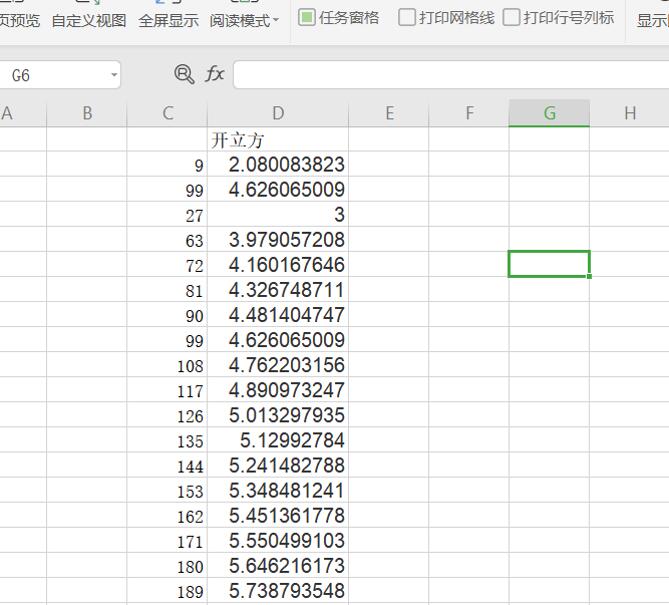The height and width of the screenshot is (605, 669).
Task: Click the formula bar input field
Action: coord(451,75)
